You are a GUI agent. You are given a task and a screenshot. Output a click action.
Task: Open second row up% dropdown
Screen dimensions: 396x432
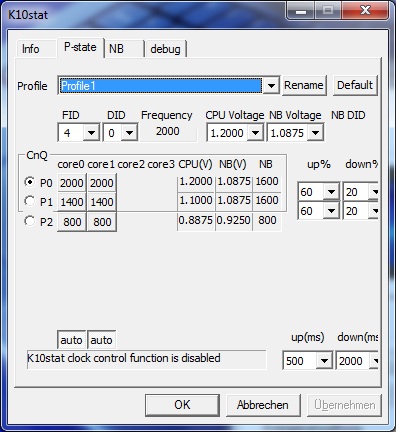(x=331, y=211)
